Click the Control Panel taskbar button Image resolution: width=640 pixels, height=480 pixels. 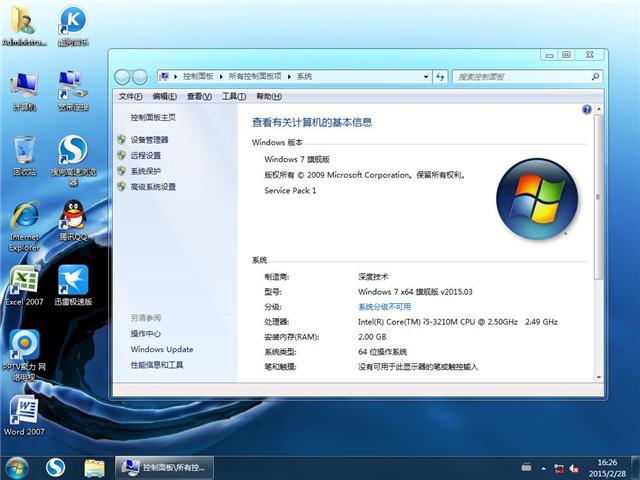pos(164,468)
